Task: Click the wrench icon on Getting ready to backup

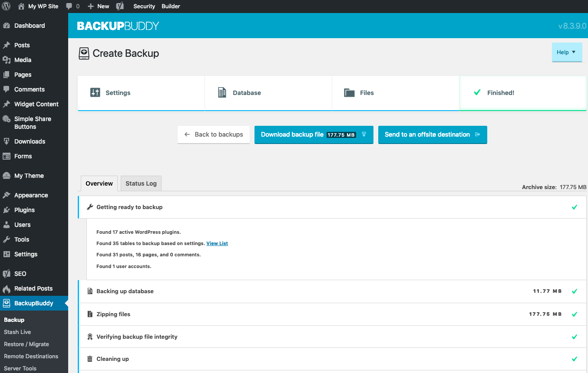Action: coord(90,207)
